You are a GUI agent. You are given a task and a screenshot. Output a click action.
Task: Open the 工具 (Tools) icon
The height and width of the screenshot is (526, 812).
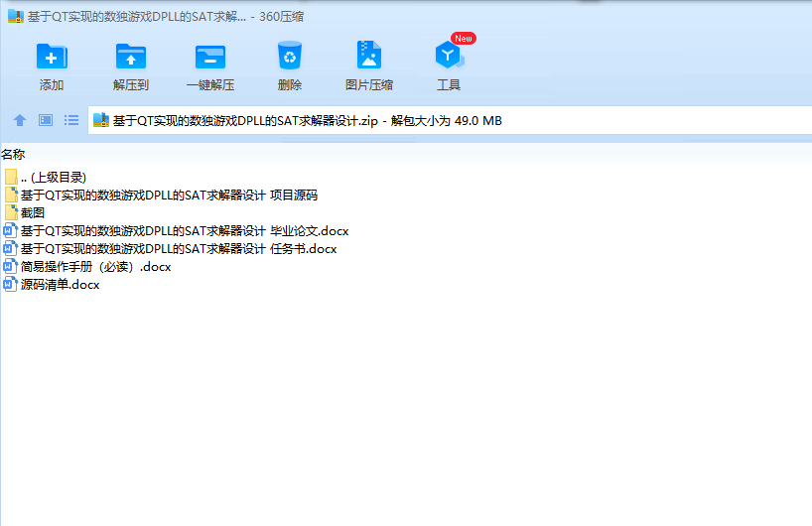coord(449,55)
